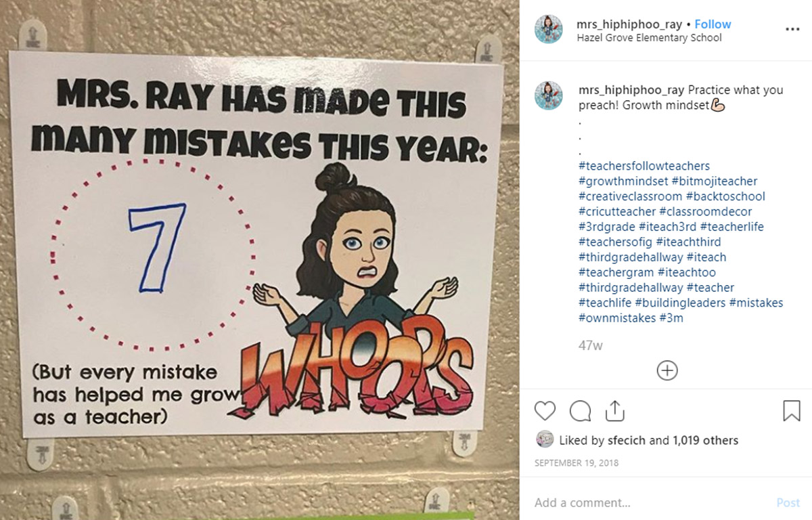Click the profile avatar in post header
812x520 pixels.
click(x=549, y=30)
